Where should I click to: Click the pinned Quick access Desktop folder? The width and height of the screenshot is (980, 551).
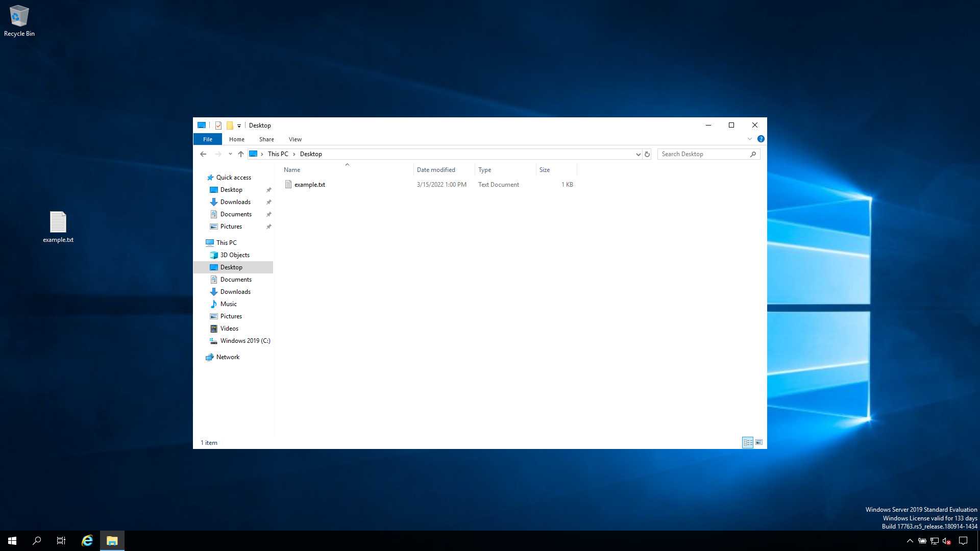232,189
